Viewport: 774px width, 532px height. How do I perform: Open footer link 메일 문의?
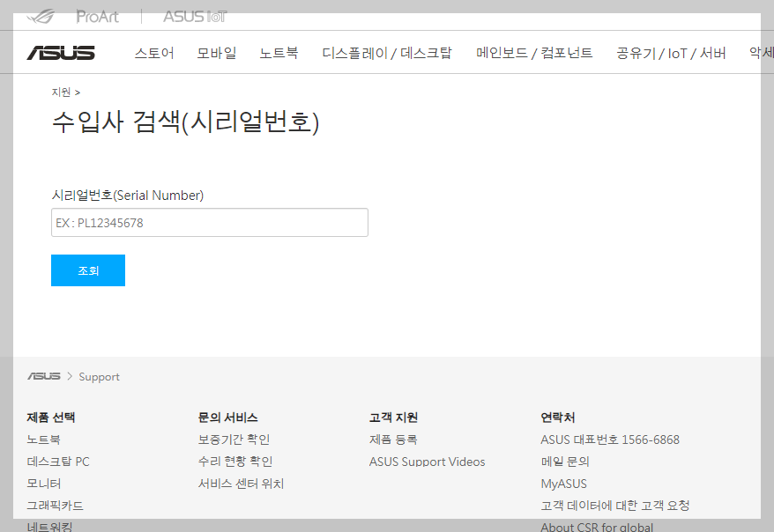[565, 462]
